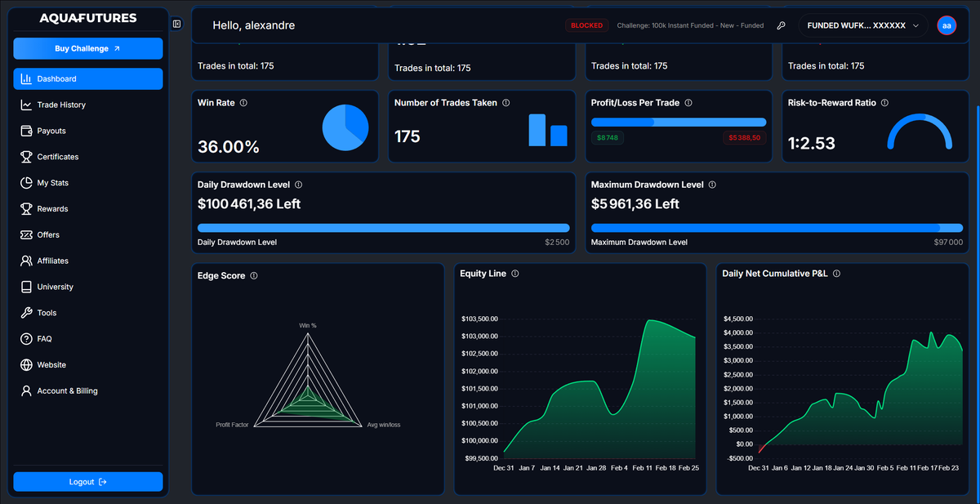The height and width of the screenshot is (504, 980).
Task: Click the Affiliates people icon
Action: (26, 261)
